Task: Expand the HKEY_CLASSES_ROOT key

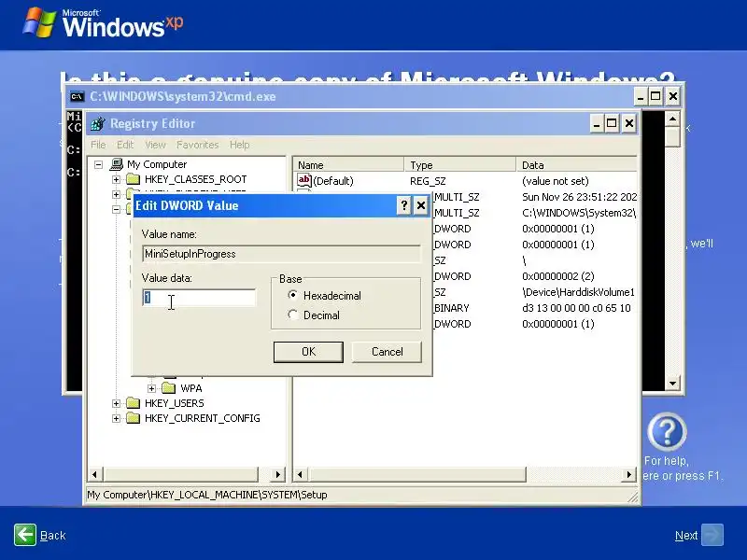Action: coord(116,179)
